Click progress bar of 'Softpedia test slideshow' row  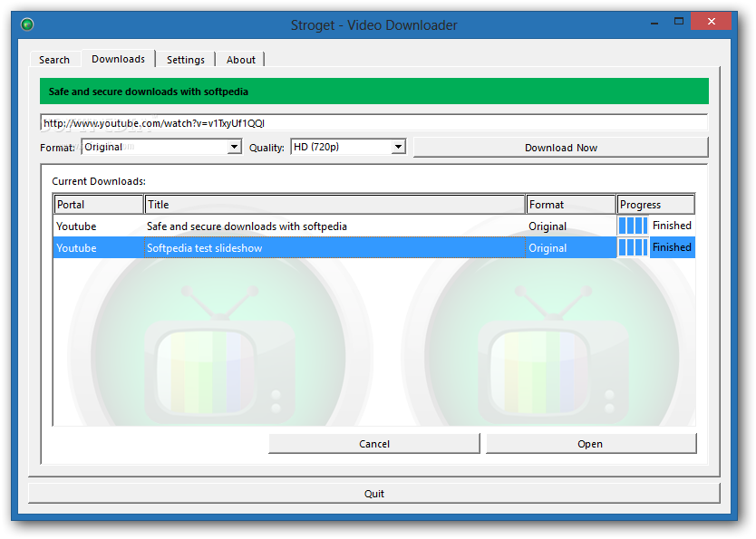click(633, 247)
